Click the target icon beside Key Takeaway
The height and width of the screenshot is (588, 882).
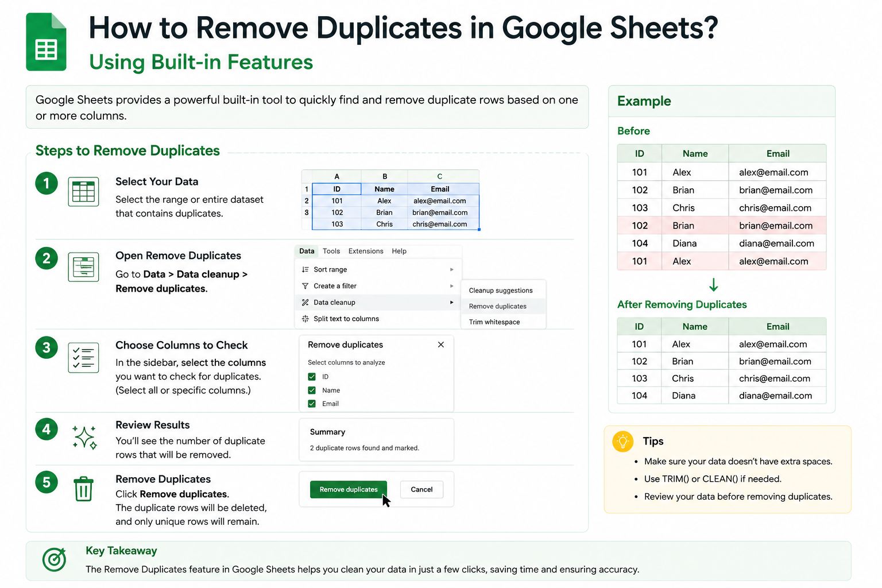pyautogui.click(x=55, y=559)
